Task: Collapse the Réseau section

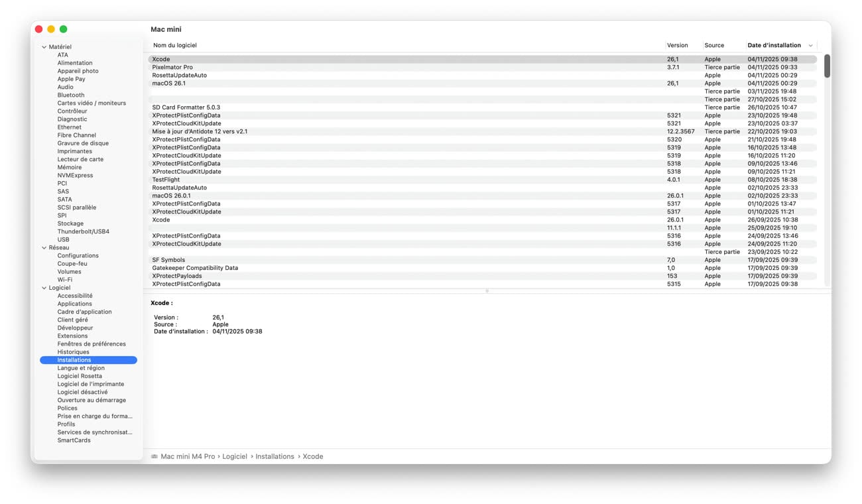Action: tap(44, 248)
